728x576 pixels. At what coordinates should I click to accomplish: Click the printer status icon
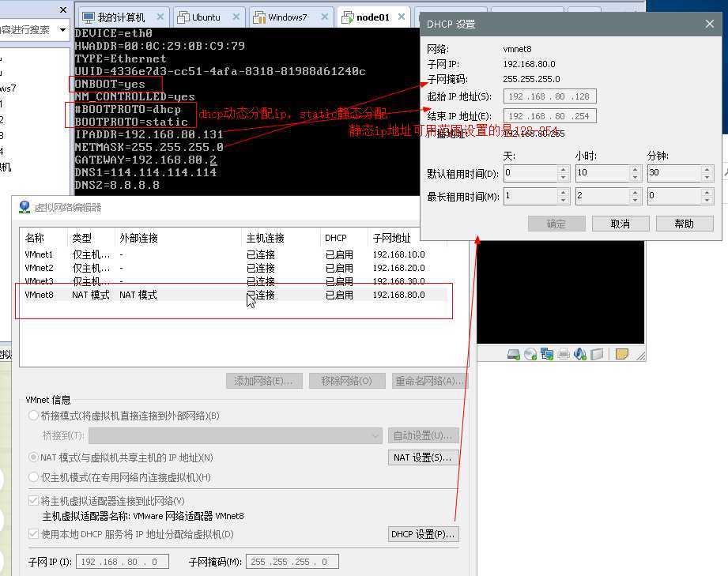click(x=564, y=355)
